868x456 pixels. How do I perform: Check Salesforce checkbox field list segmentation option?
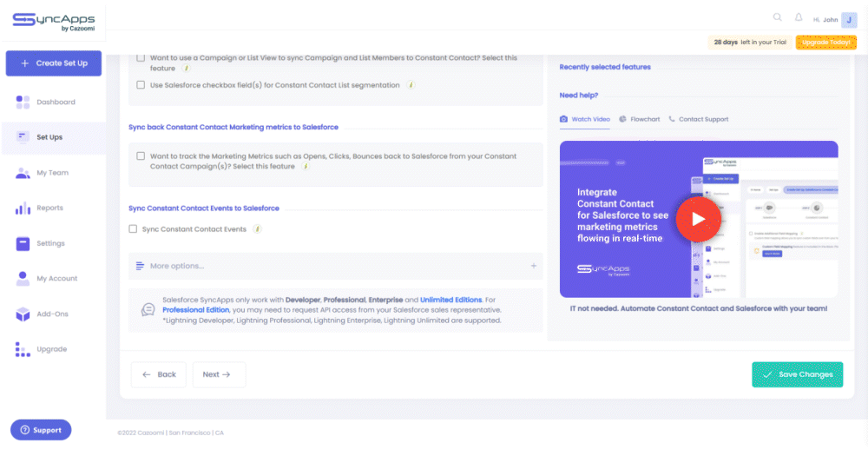click(x=141, y=85)
